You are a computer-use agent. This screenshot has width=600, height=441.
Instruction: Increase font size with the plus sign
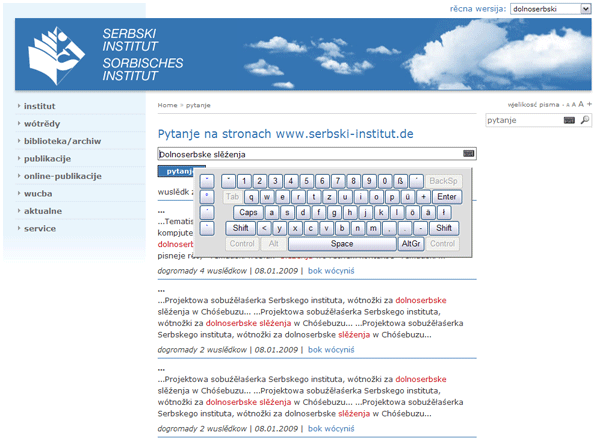pyautogui.click(x=589, y=104)
